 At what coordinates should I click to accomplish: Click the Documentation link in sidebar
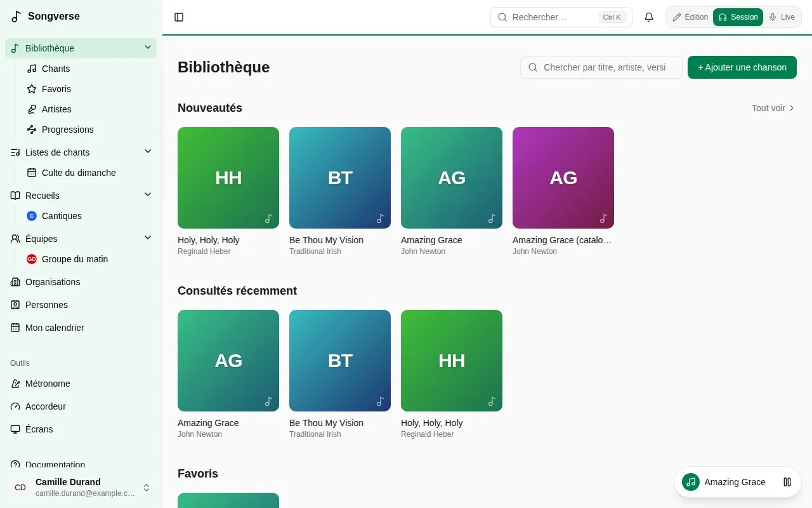coord(81,465)
